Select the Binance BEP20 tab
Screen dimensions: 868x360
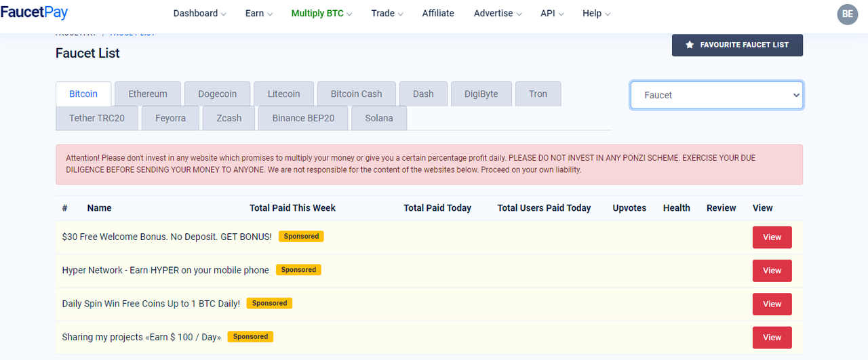click(x=303, y=118)
